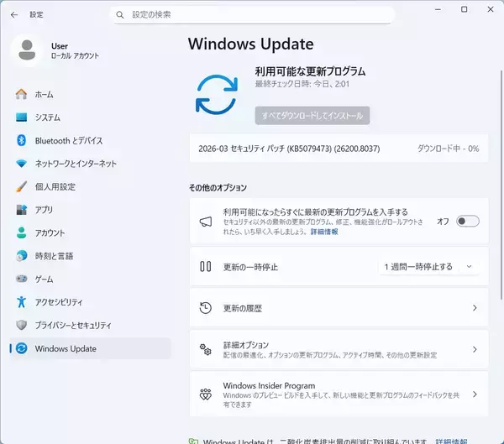Viewport: 504px width, 444px height.
Task: Open 個人用設定 section
Action: (91, 186)
